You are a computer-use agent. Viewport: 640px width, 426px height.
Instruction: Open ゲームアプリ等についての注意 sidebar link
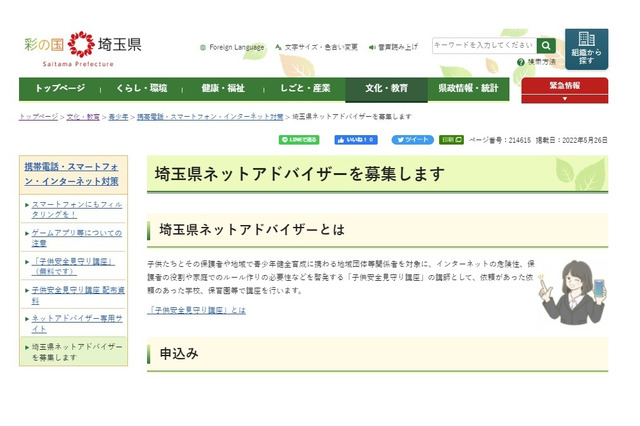click(77, 238)
